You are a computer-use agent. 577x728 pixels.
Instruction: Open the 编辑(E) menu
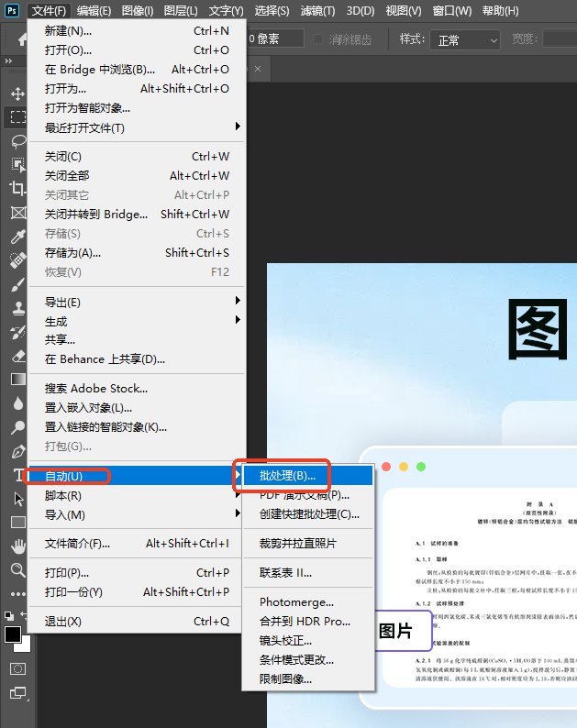(x=94, y=10)
